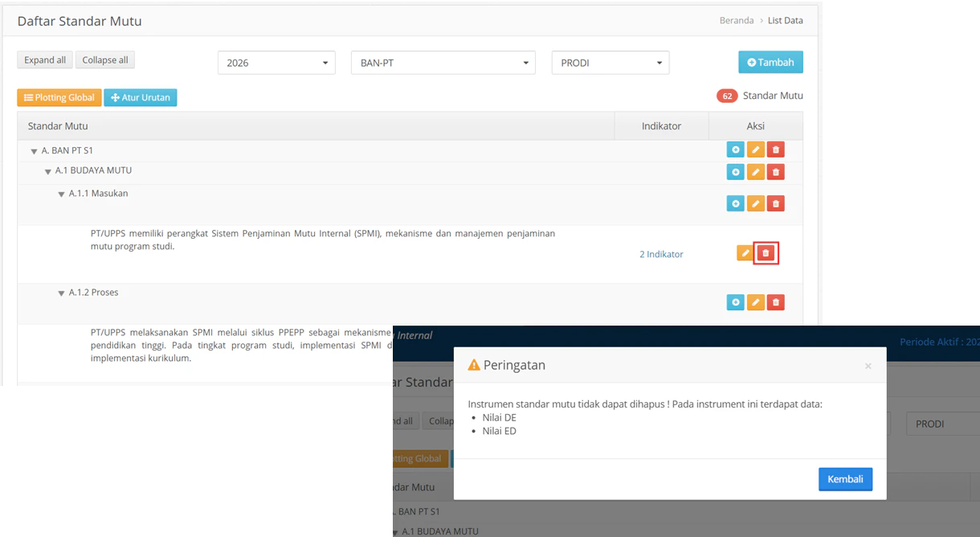Click the Daftar Standar Mutu title
980x537 pixels.
coord(80,21)
